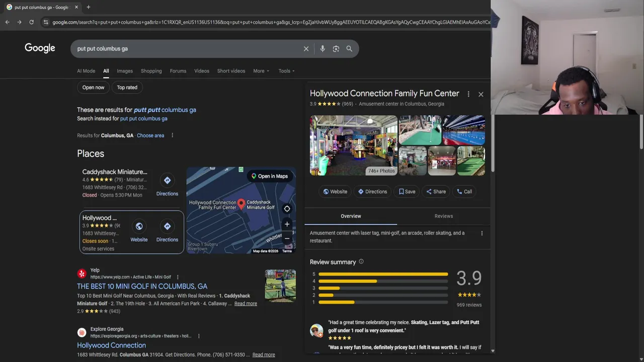644x362 pixels.
Task: Open three-dot menu for Yelp result
Action: [178, 277]
